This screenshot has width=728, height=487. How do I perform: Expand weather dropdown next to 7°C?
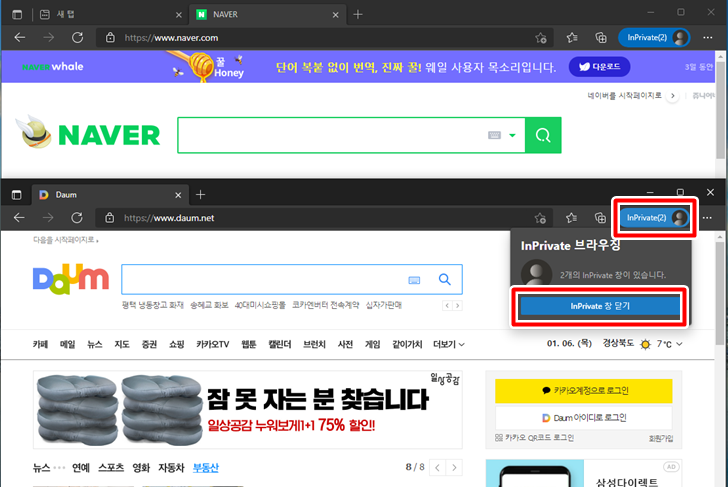679,344
